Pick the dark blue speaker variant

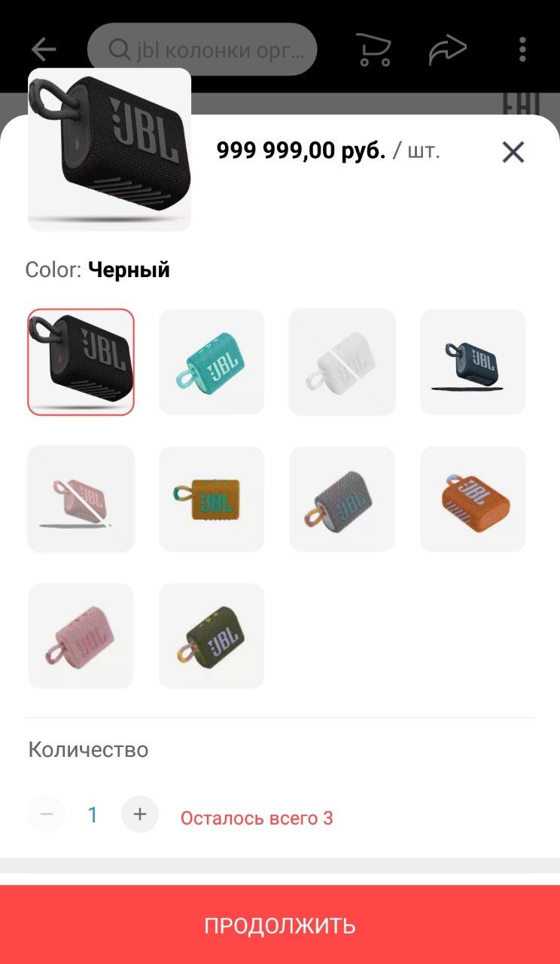pos(473,361)
